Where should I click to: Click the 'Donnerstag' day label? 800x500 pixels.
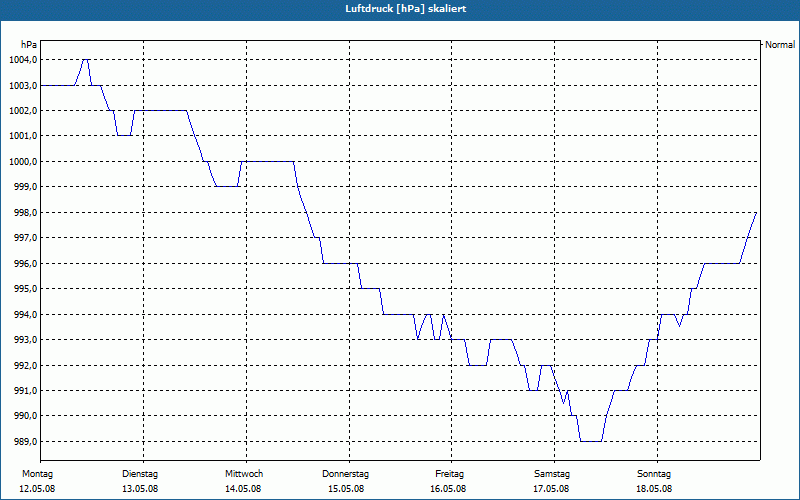tap(345, 474)
